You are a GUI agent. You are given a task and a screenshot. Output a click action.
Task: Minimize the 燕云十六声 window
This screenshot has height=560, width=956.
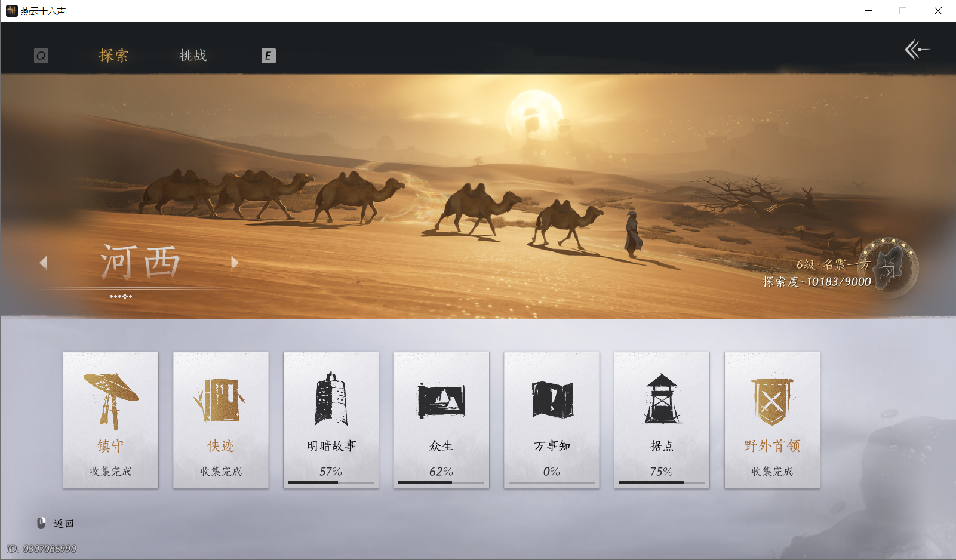pos(868,11)
